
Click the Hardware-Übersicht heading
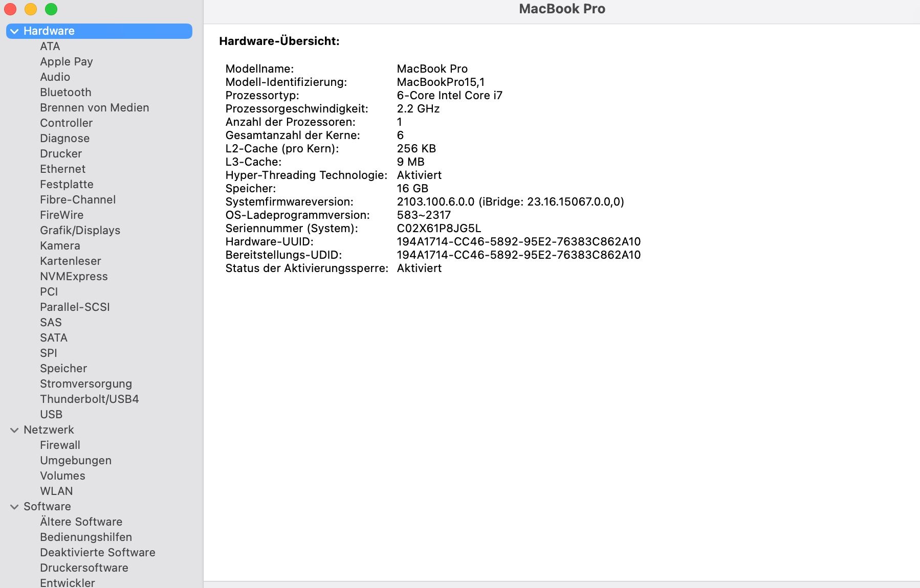point(279,41)
